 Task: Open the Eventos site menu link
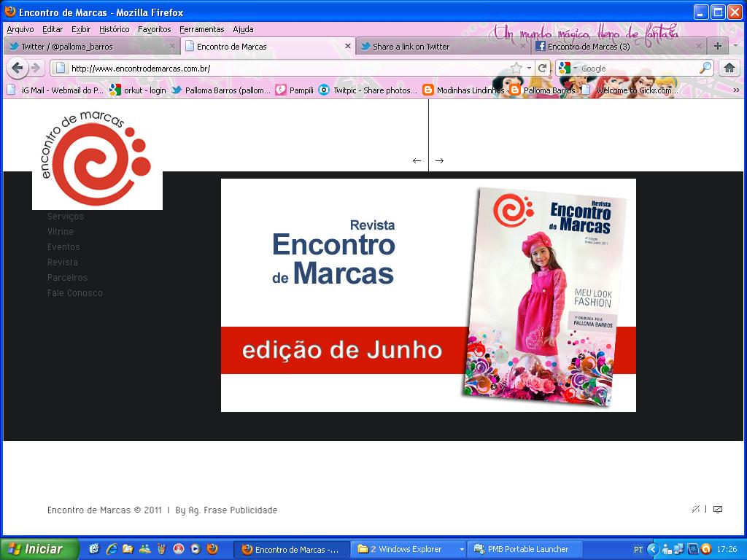click(x=63, y=246)
